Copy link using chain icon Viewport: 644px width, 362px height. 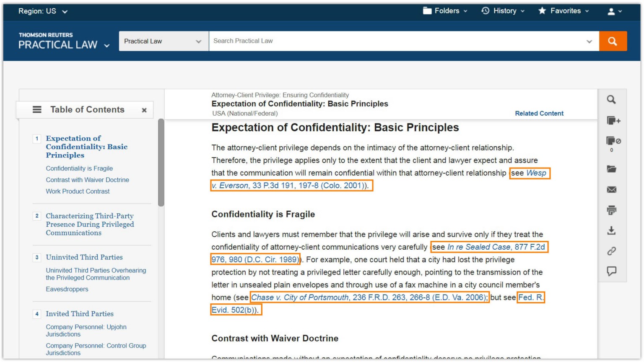click(611, 251)
